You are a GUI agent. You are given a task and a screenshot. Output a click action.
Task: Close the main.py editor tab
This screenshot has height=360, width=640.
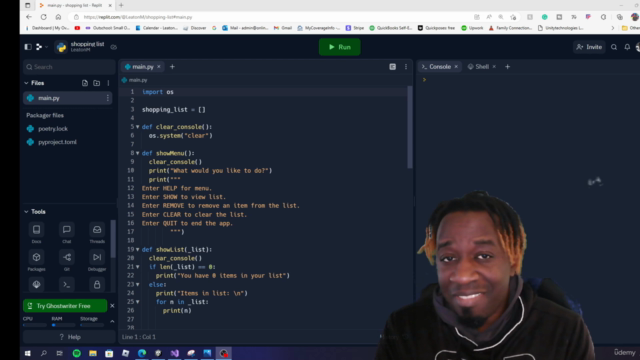coord(159,67)
